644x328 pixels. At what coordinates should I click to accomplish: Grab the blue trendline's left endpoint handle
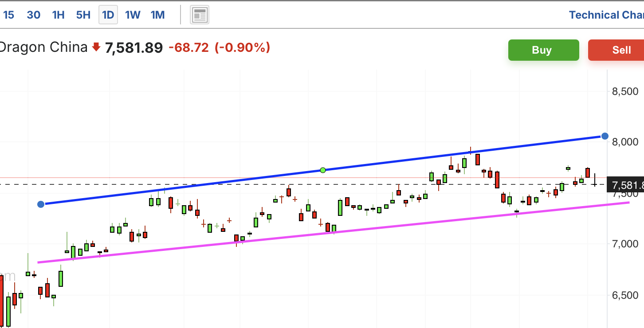(x=41, y=204)
